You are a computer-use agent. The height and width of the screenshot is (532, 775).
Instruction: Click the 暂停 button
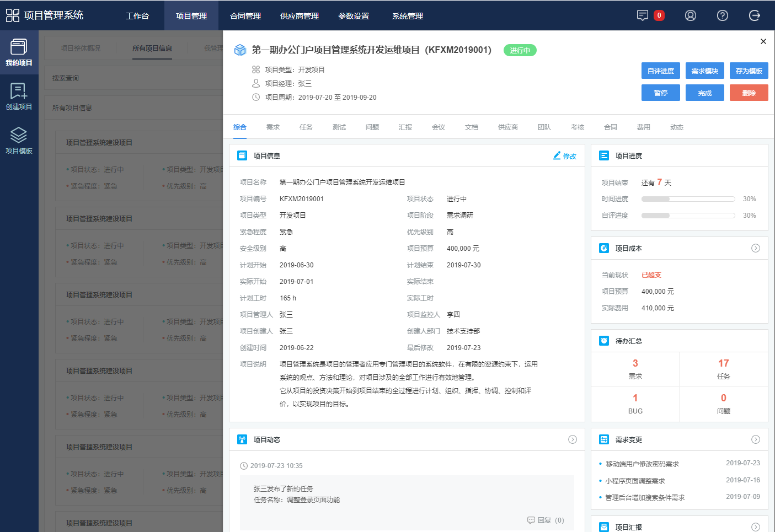tap(661, 93)
